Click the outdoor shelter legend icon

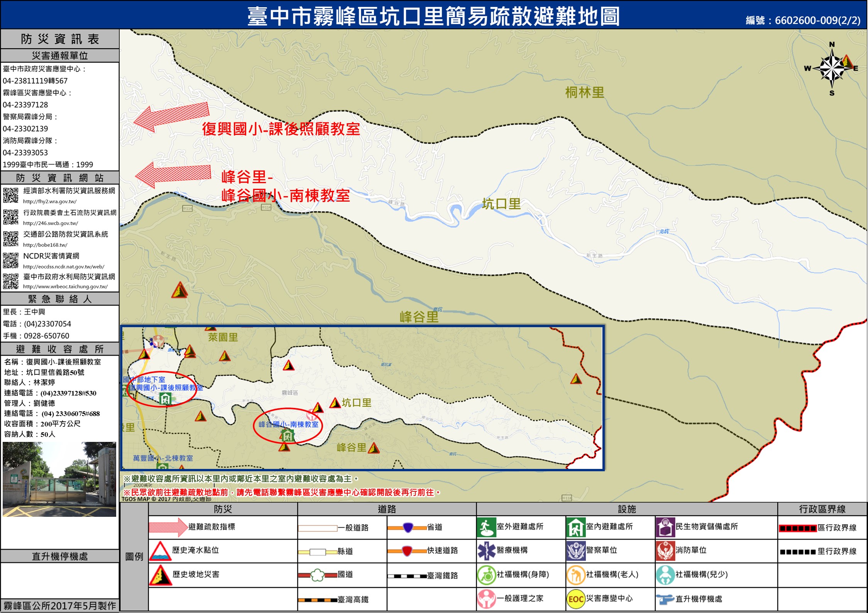486,528
